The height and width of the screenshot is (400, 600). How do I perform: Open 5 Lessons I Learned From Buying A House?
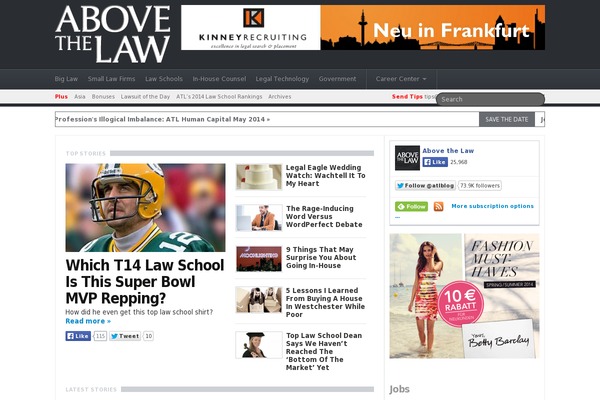325,302
